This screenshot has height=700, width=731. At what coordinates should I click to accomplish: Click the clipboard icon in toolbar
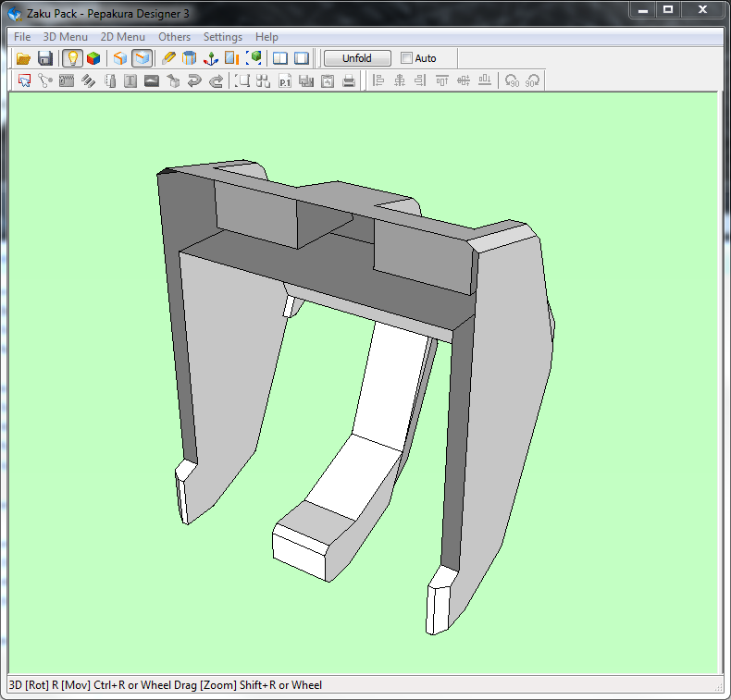point(328,80)
